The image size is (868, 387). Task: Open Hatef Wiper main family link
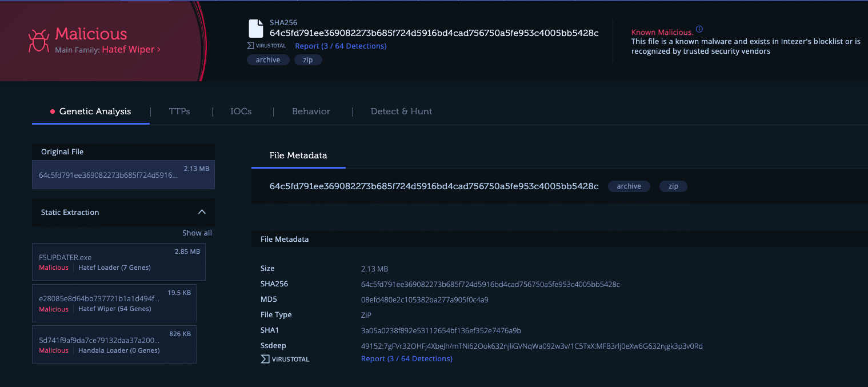131,50
